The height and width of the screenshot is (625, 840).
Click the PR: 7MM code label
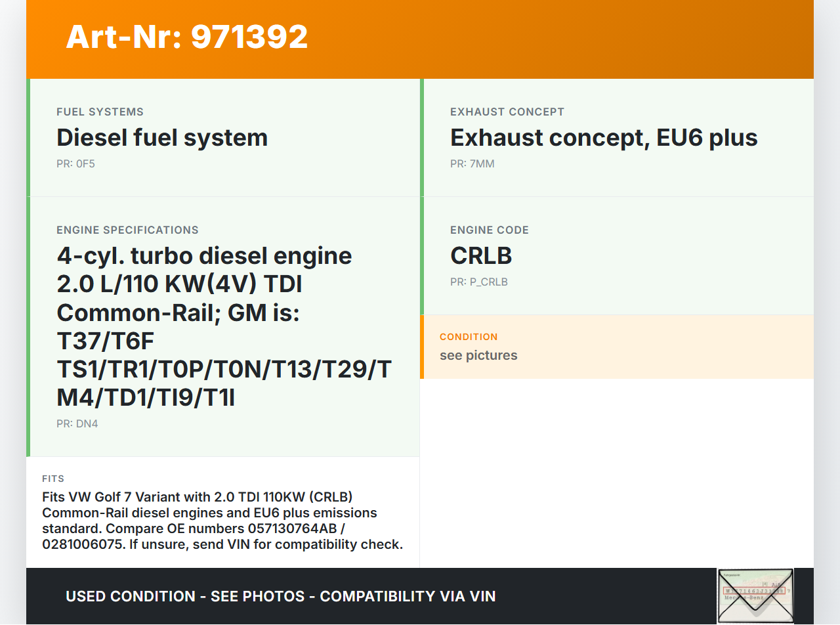[x=472, y=163]
